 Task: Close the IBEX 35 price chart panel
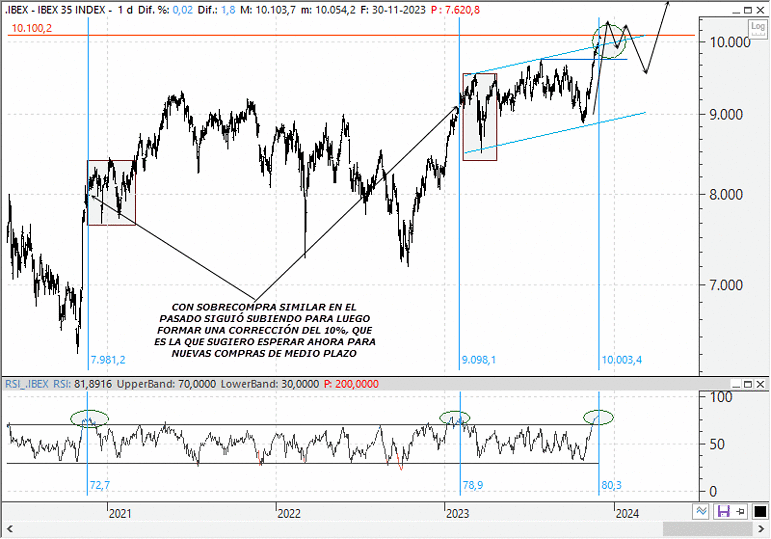(x=760, y=10)
